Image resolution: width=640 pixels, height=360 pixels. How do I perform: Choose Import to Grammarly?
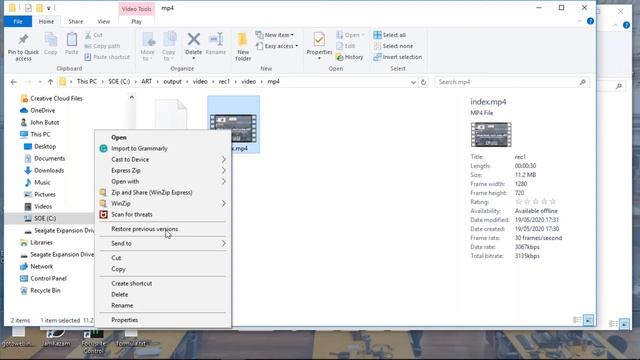click(x=139, y=149)
